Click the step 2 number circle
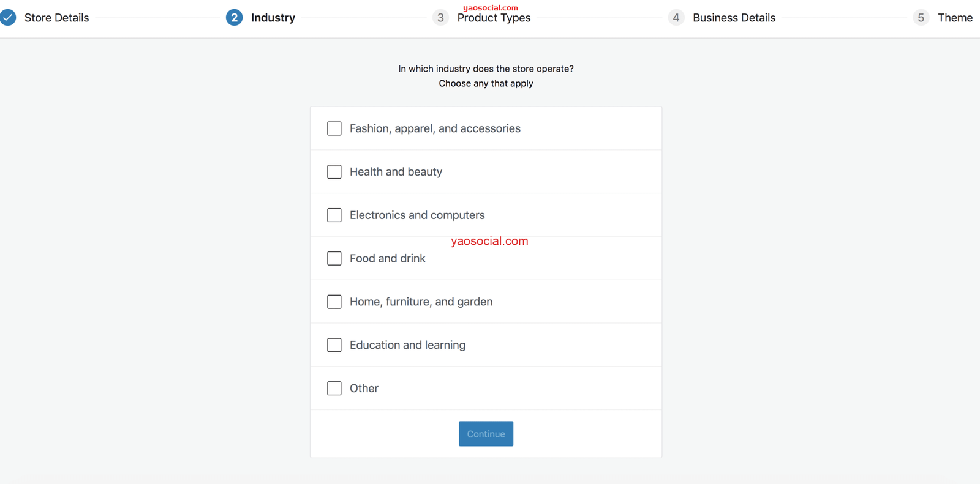This screenshot has height=484, width=980. tap(234, 18)
